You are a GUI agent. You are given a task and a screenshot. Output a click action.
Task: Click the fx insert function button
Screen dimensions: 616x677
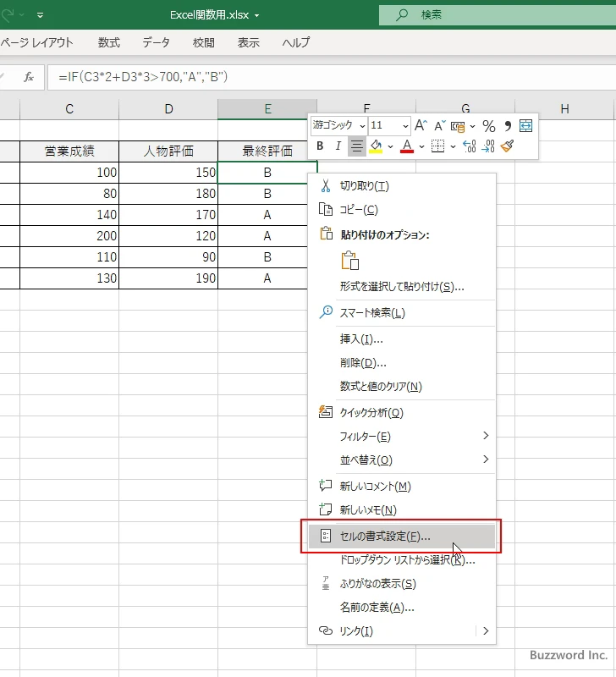pos(29,77)
